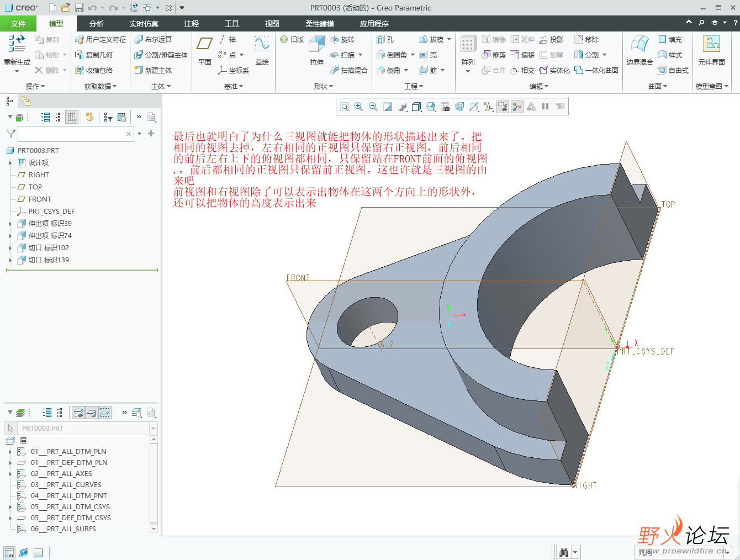Toggle tree columns display in model tree
Image resolution: width=740 pixels, height=560 pixels.
coord(71,117)
